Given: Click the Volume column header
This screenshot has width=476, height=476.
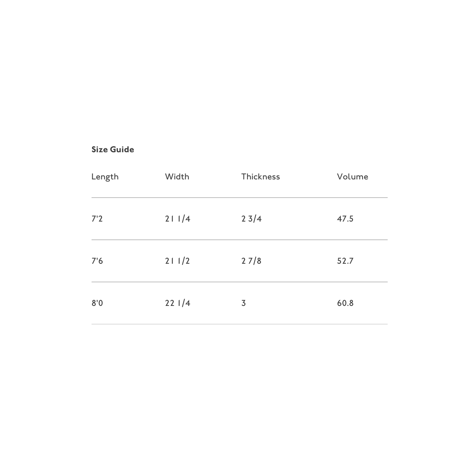Looking at the screenshot, I should [352, 177].
